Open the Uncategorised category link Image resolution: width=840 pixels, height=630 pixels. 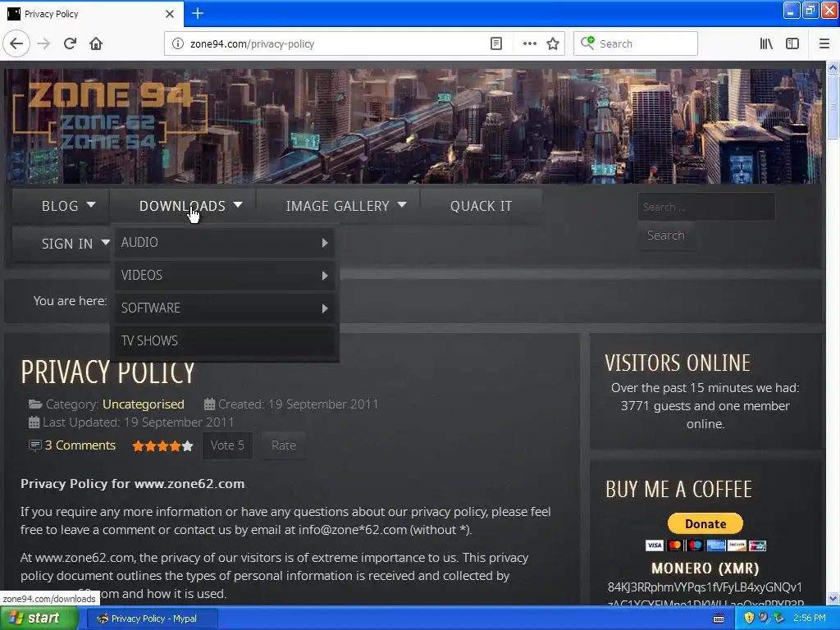[x=143, y=404]
